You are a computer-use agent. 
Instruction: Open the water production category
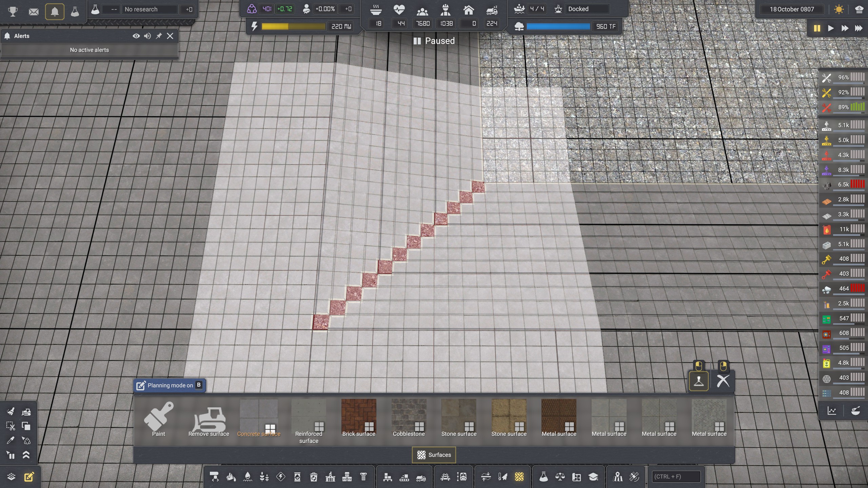coord(248,477)
